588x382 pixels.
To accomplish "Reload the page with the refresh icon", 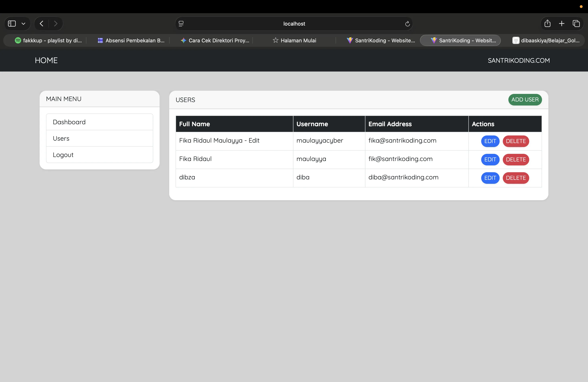I will click(x=407, y=24).
